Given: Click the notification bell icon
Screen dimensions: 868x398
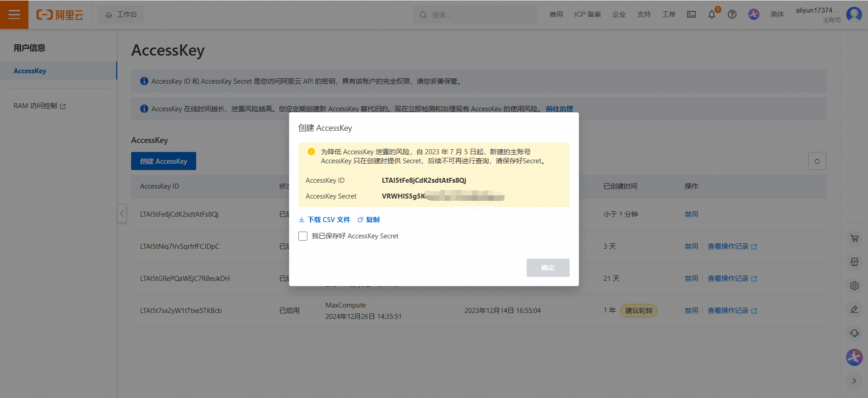Looking at the screenshot, I should click(712, 14).
